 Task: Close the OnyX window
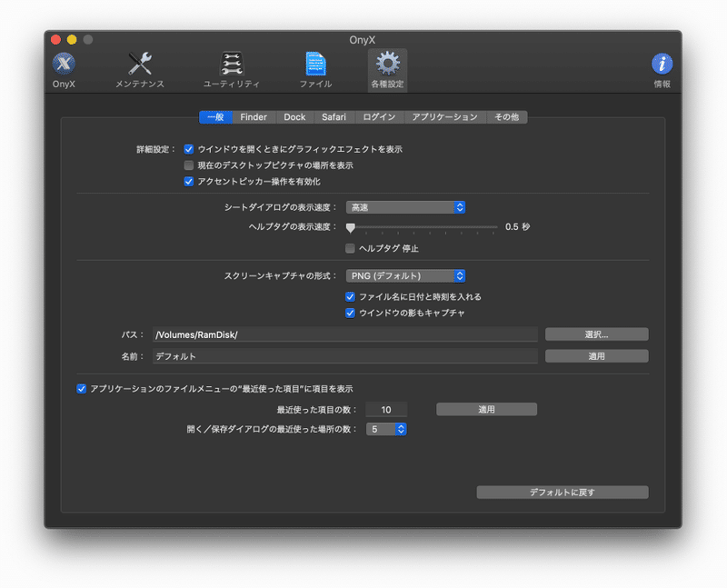pyautogui.click(x=56, y=40)
